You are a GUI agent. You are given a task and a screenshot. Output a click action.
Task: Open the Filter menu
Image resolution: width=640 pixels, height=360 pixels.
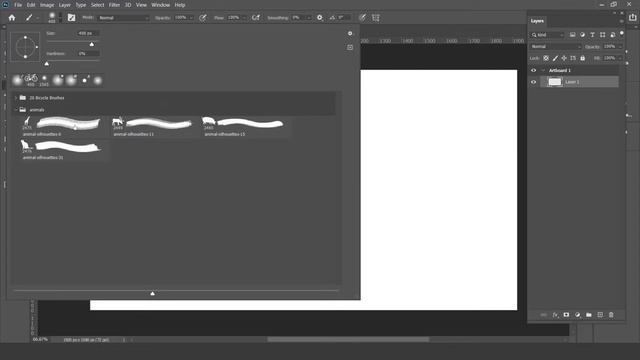(114, 5)
